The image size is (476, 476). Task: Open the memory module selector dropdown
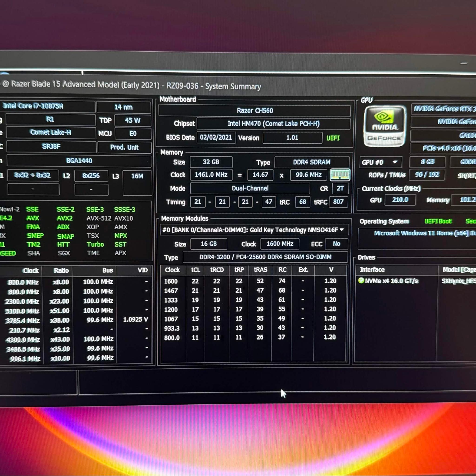[254, 230]
